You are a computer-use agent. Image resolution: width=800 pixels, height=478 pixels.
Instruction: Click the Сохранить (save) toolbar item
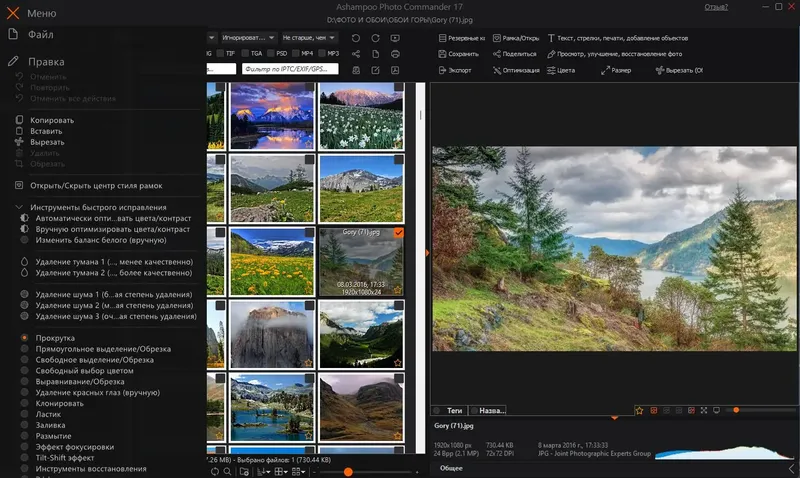pyautogui.click(x=457, y=54)
